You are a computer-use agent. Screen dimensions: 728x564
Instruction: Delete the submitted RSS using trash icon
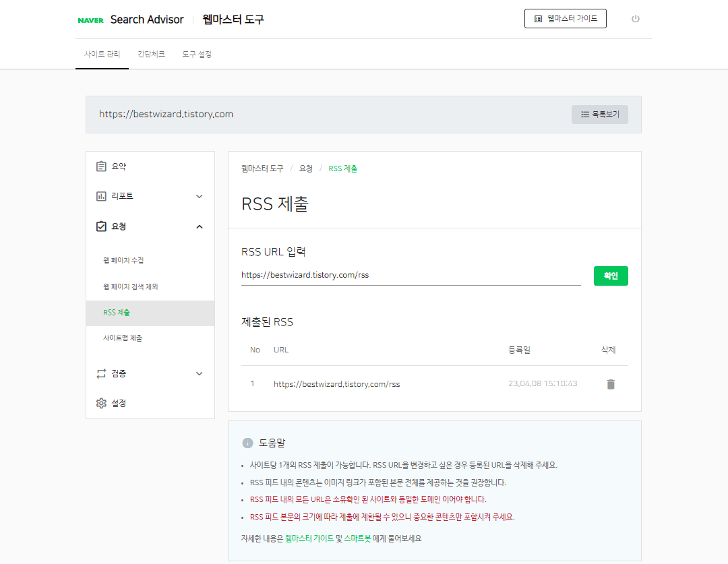click(611, 384)
